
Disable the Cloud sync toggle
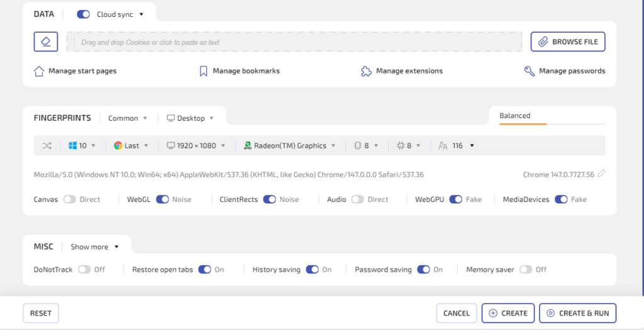(x=83, y=14)
